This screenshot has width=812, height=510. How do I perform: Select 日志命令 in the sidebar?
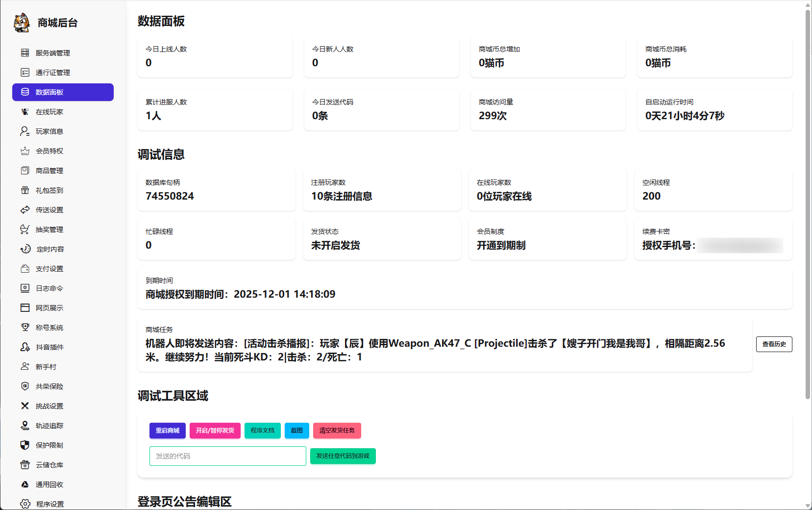tap(49, 288)
